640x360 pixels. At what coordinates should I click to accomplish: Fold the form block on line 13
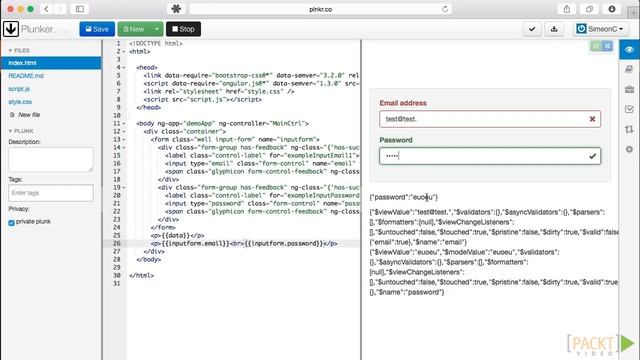tap(124, 140)
